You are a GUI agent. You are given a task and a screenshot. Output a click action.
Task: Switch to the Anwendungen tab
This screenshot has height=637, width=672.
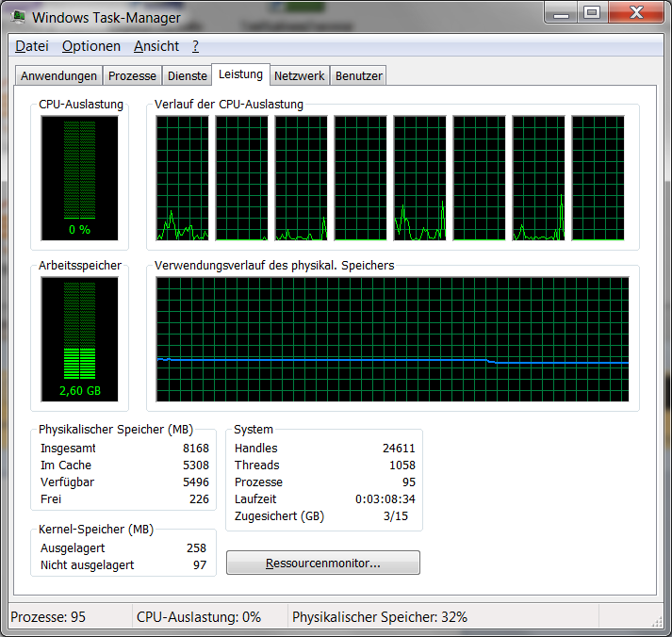(58, 75)
